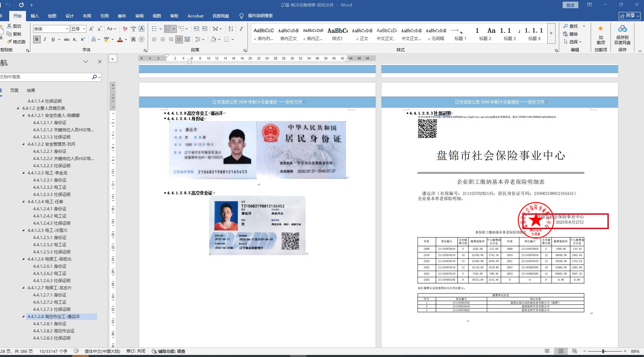644x357 pixels.
Task: Switch to Read Mode view in status bar
Action: (547, 351)
